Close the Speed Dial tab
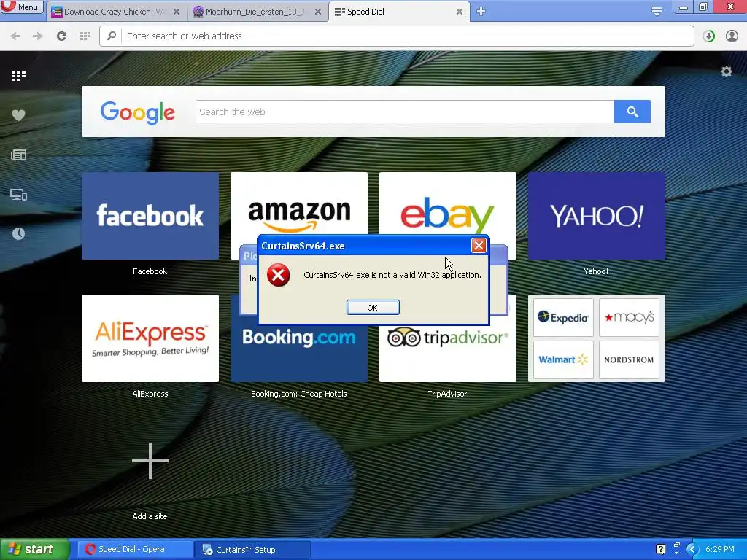The height and width of the screenshot is (560, 747). click(x=460, y=12)
